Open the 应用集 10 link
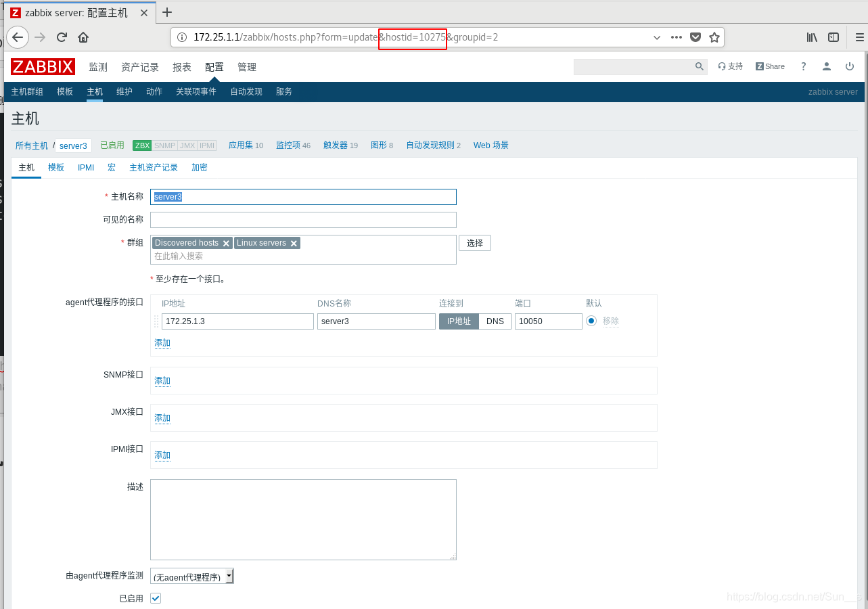The width and height of the screenshot is (868, 609). 246,145
